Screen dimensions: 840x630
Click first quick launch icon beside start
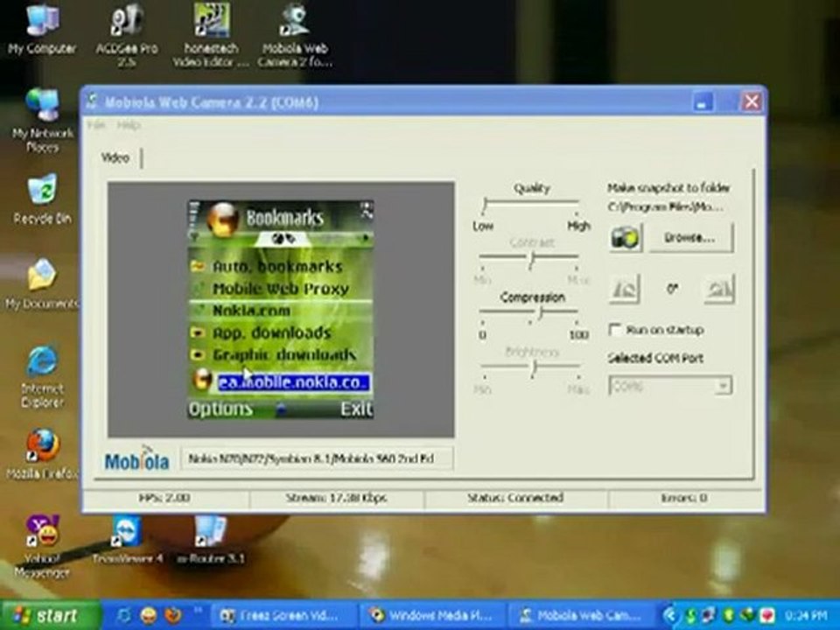pos(123,615)
